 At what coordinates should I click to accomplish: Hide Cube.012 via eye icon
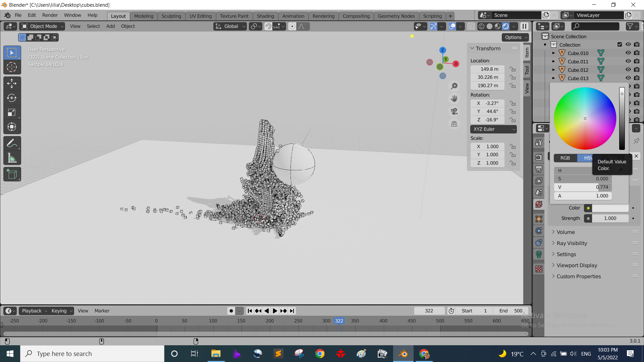(628, 70)
